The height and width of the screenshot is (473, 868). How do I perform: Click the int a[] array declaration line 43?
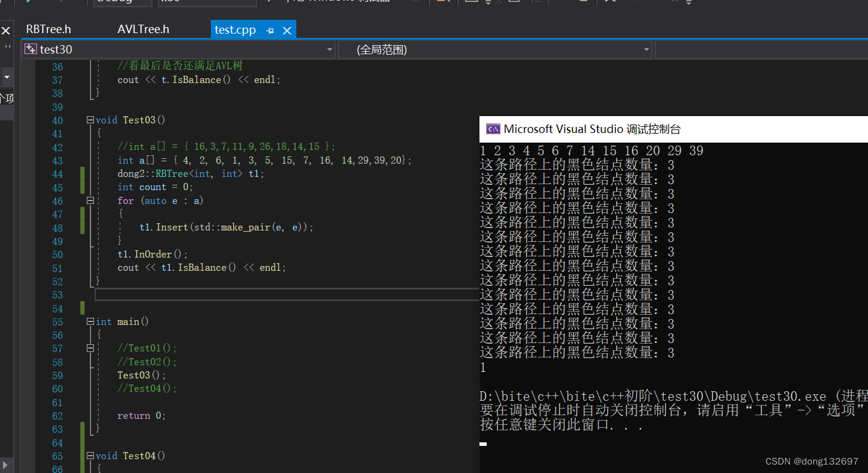(x=264, y=160)
